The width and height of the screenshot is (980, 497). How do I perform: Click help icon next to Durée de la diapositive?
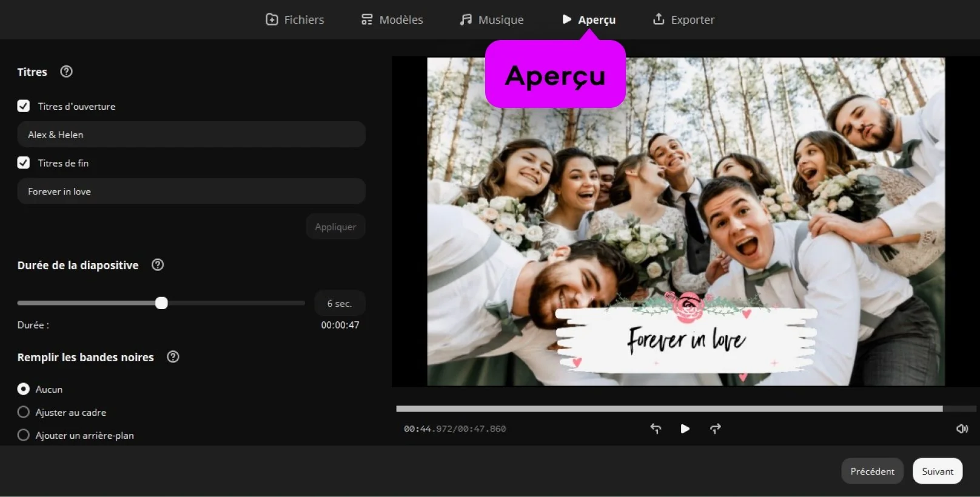(158, 265)
